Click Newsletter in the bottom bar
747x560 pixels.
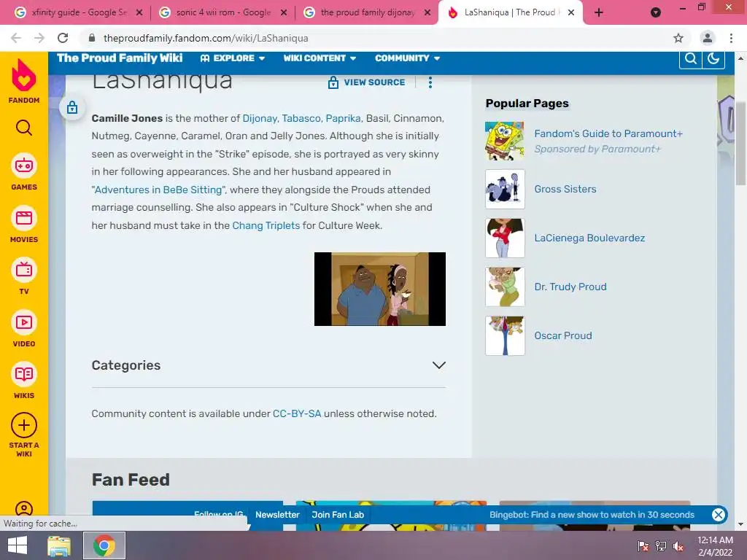277,515
